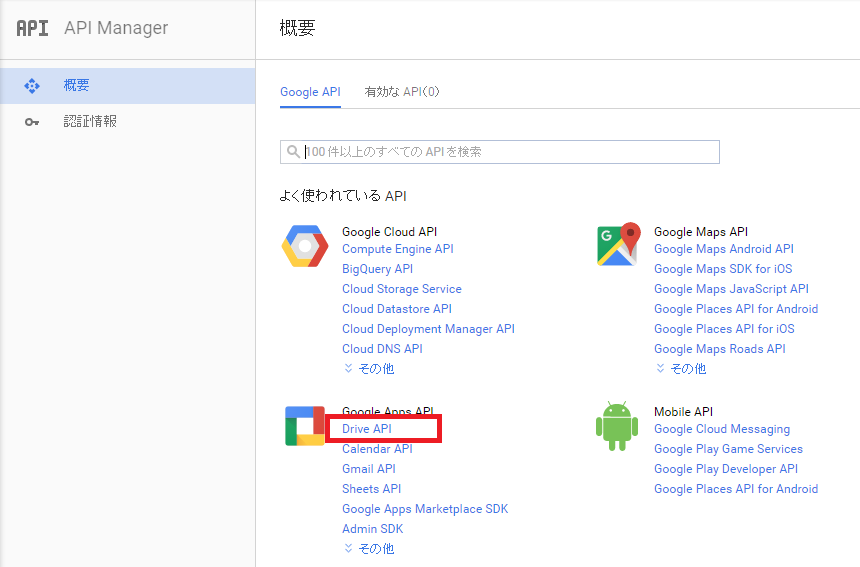This screenshot has width=860, height=567.
Task: Open Google Maps Android API link
Action: [x=723, y=249]
